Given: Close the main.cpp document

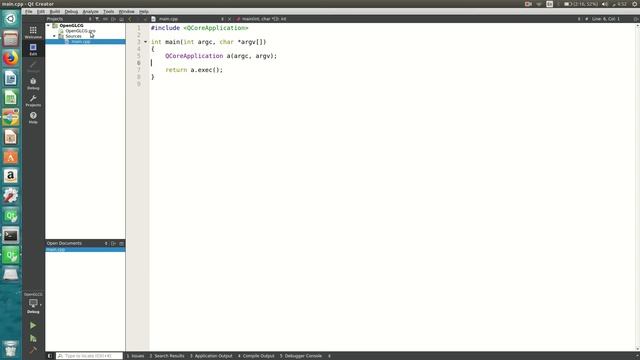Looking at the screenshot, I should click(x=229, y=19).
